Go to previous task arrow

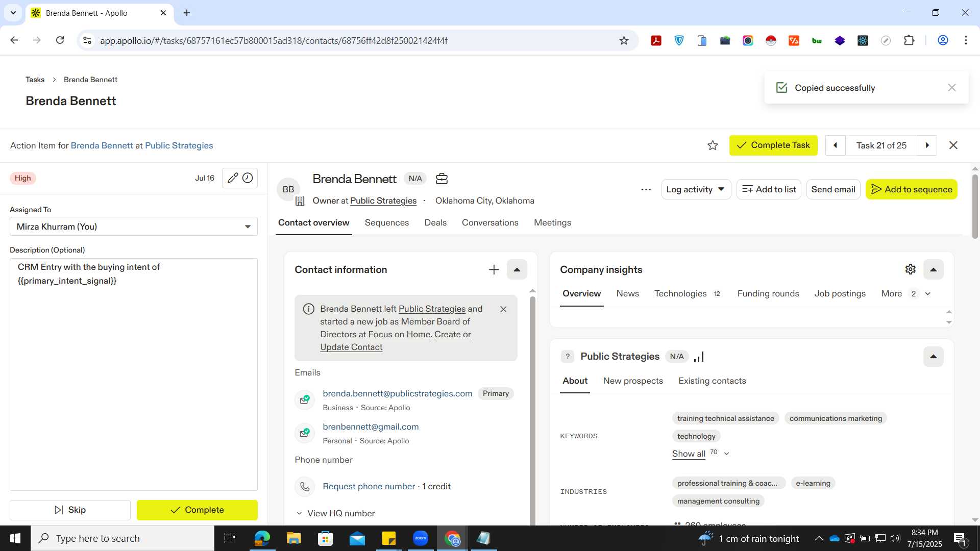(836, 145)
